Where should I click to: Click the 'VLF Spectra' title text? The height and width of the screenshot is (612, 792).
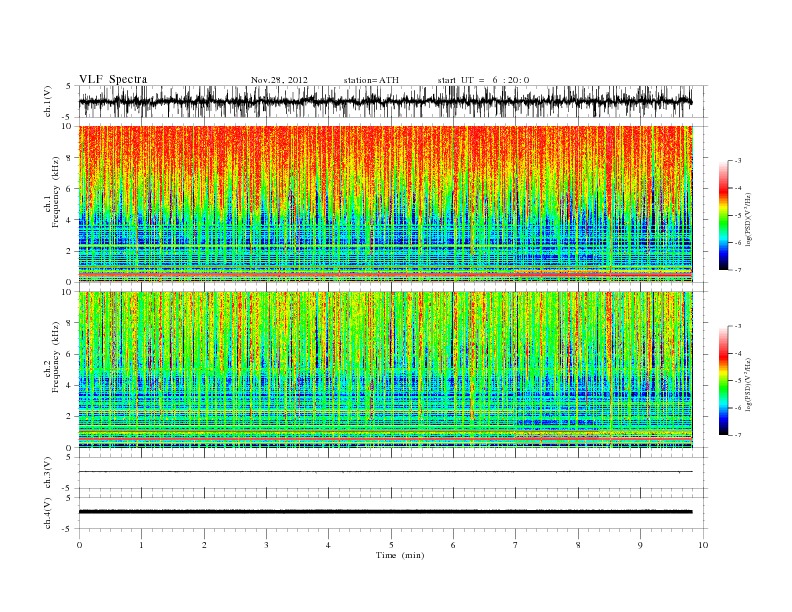[113, 79]
